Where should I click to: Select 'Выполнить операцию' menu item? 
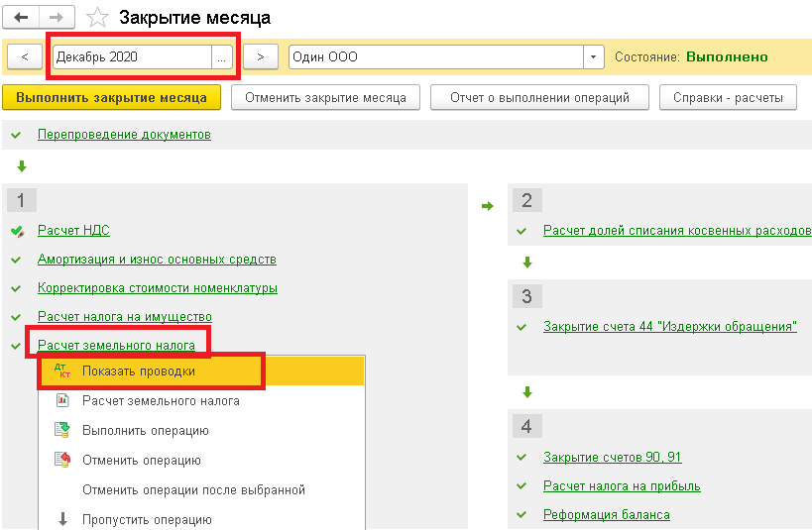tap(201, 431)
